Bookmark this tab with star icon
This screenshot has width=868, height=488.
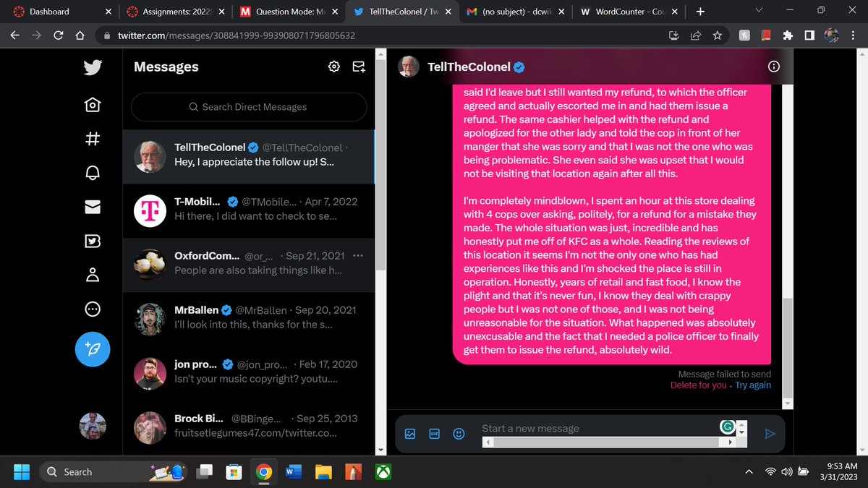717,35
